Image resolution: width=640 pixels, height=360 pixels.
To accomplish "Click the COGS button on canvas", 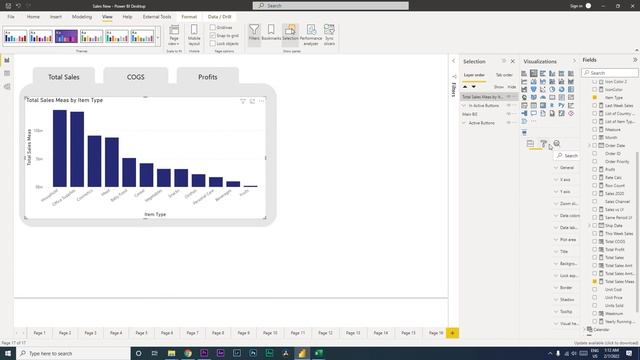I will 136,77.
